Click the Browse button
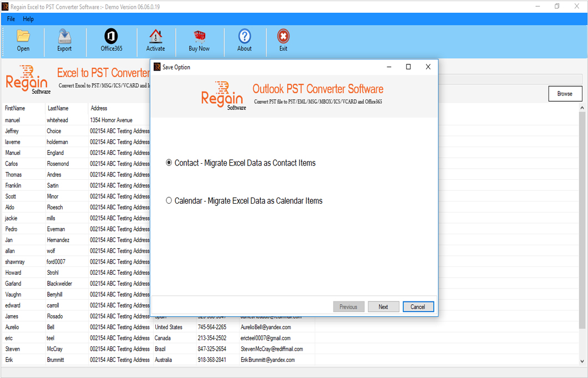Image resolution: width=588 pixels, height=378 pixels. coord(565,93)
